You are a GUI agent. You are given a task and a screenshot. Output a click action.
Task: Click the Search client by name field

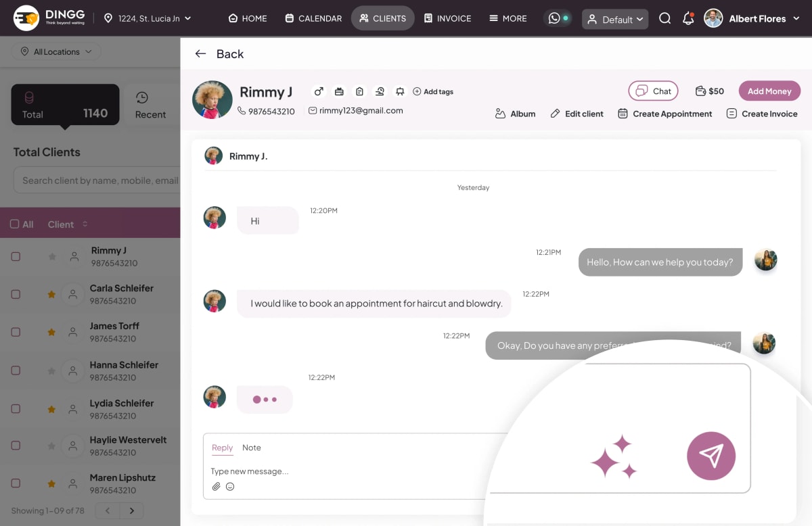click(97, 181)
